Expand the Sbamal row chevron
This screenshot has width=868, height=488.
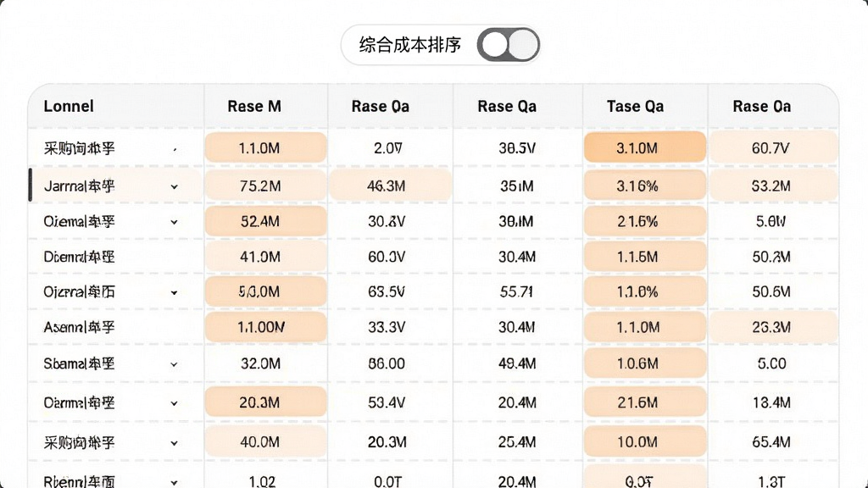pos(175,364)
